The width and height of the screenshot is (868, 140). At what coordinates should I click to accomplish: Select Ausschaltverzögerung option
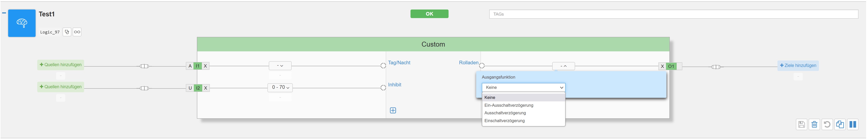point(523,113)
